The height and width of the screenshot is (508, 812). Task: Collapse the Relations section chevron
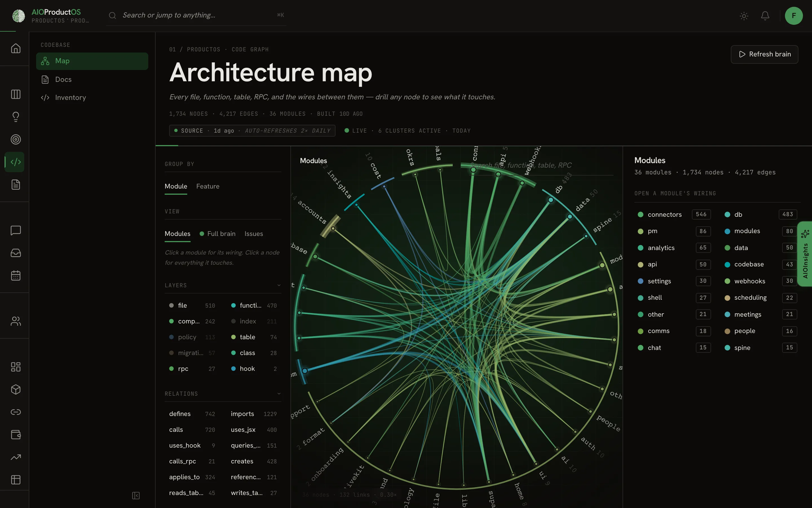pos(279,394)
